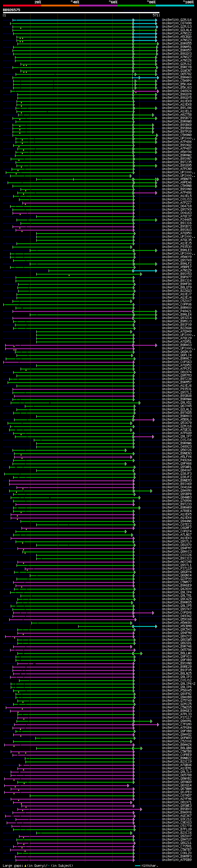Image resolution: width=197 pixels, height=868 pixels.
Task: Open hit UniRef100_A5CBQ0
Action: 177,37
